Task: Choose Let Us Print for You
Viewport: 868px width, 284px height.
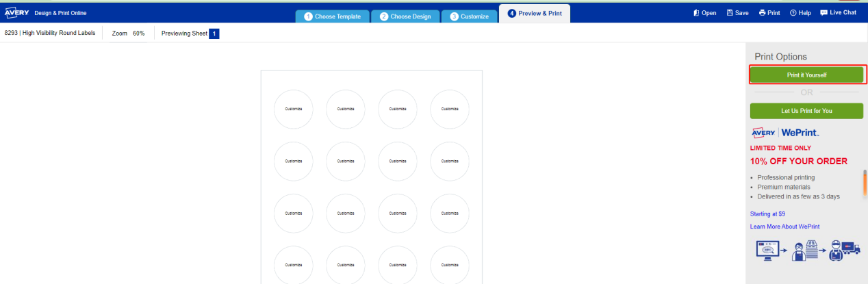Action: (x=806, y=111)
